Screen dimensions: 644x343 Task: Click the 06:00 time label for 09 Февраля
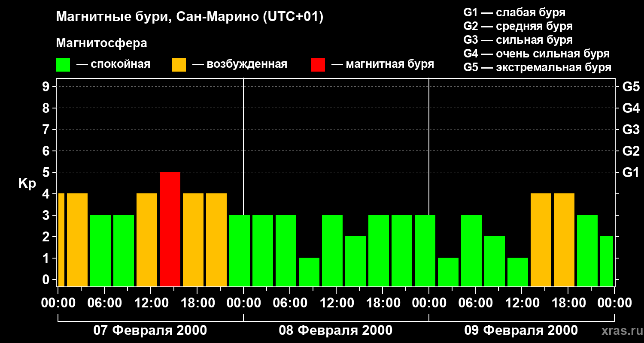(475, 303)
